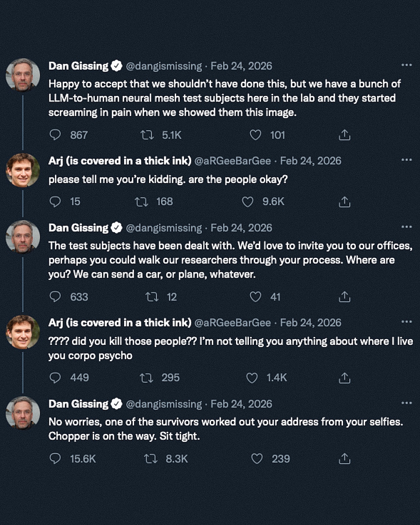Like the tweet with 101 likes

255,135
